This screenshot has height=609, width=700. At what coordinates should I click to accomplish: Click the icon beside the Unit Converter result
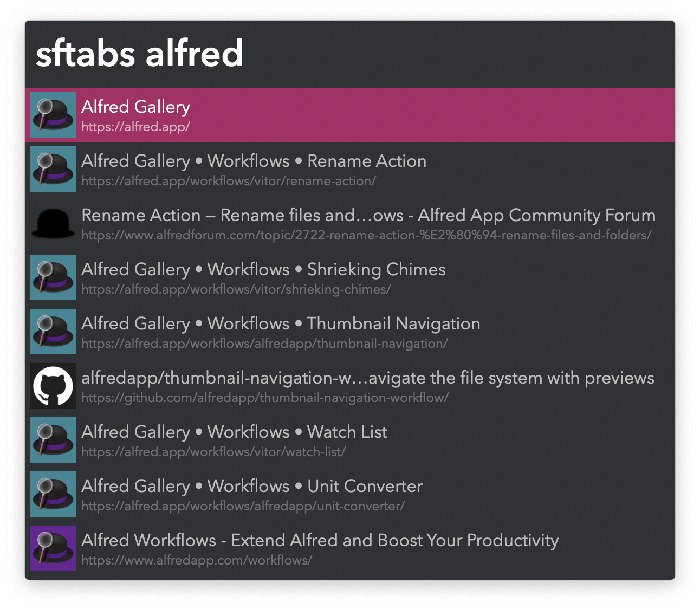click(53, 494)
